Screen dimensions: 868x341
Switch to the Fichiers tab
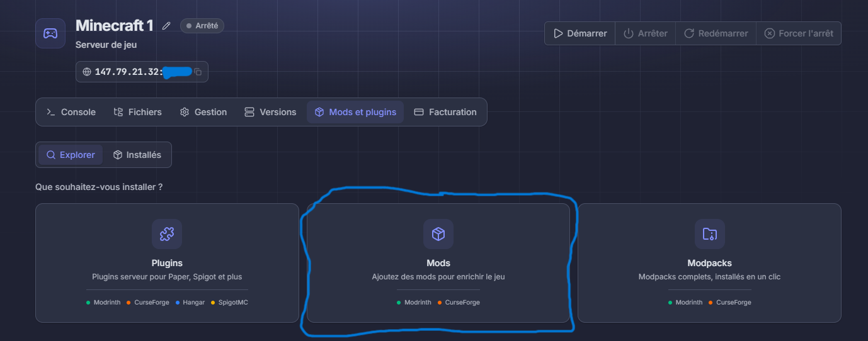pyautogui.click(x=137, y=112)
